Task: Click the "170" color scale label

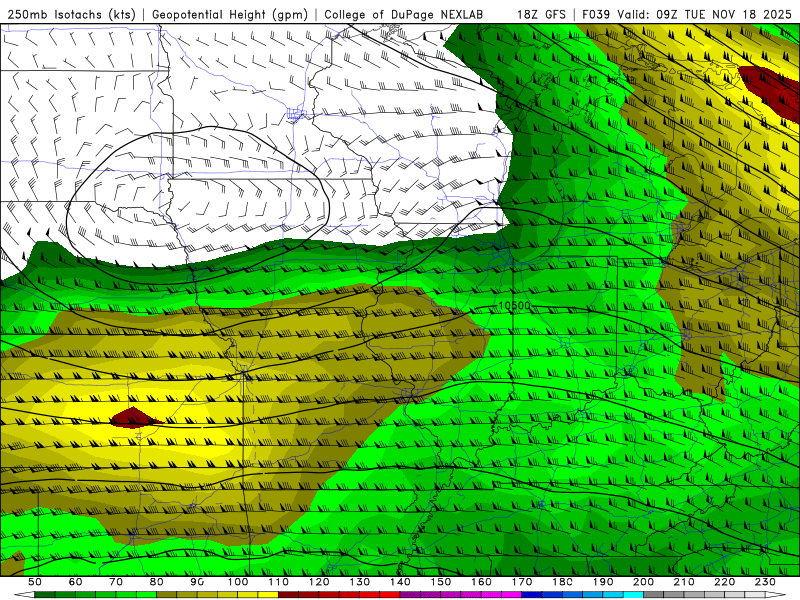Action: pyautogui.click(x=522, y=582)
